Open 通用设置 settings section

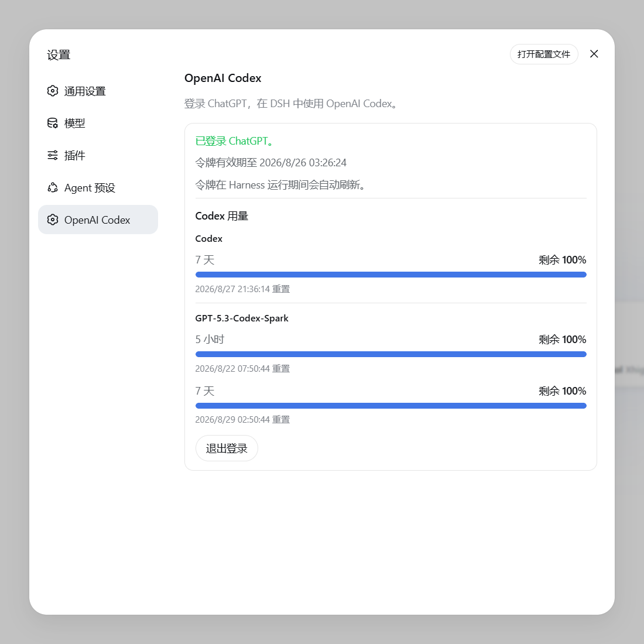click(x=98, y=91)
